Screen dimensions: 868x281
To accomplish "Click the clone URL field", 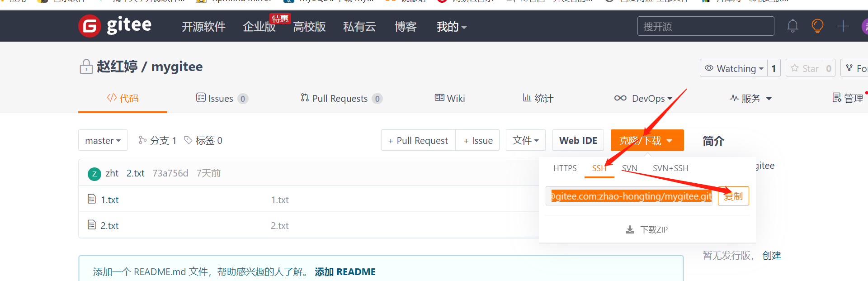I will point(629,196).
